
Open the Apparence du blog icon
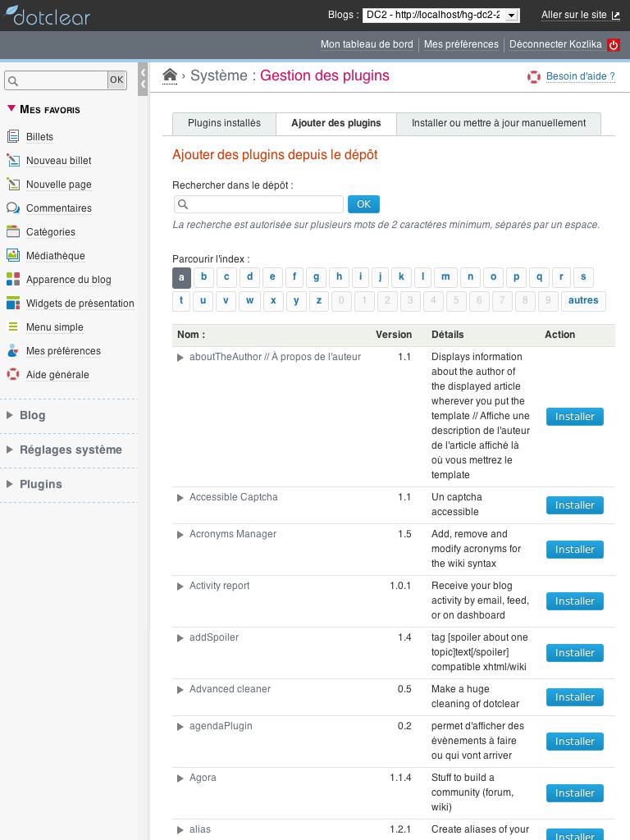(13, 279)
